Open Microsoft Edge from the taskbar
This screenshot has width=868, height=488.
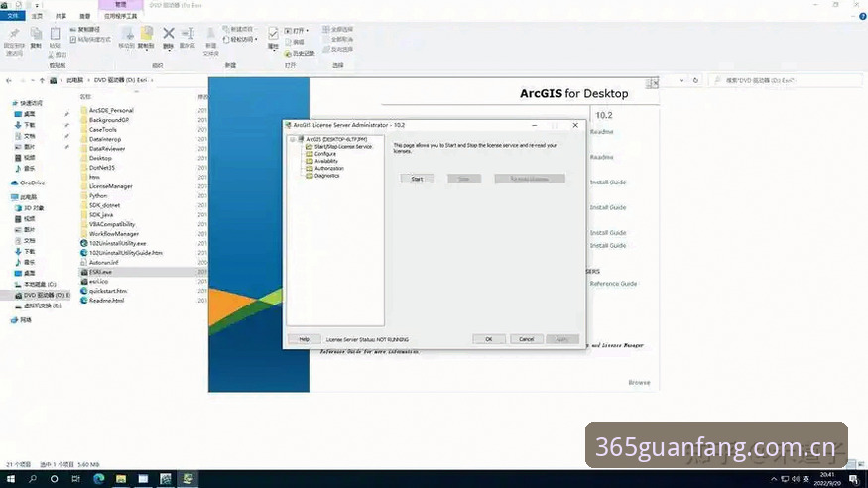coord(99,479)
